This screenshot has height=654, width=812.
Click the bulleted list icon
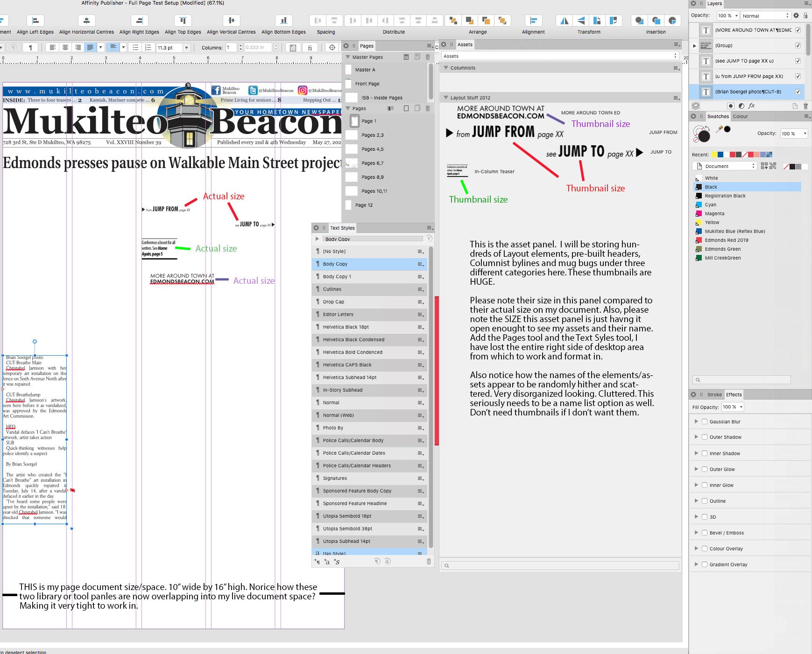135,48
